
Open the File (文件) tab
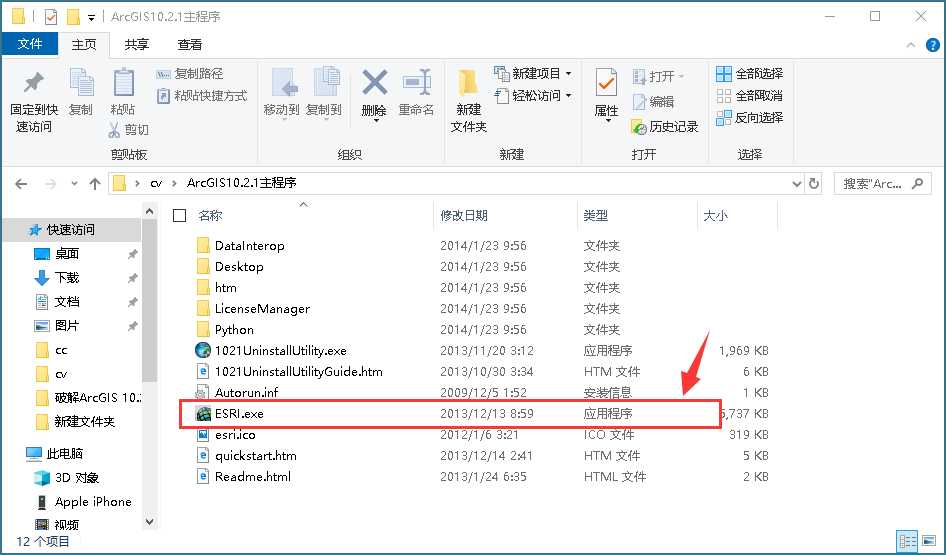[30, 44]
